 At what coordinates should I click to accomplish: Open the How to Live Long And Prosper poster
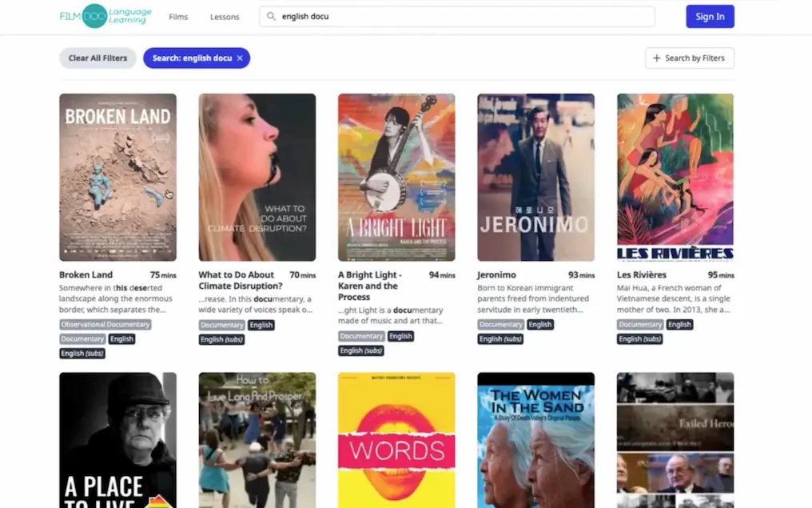[257, 440]
